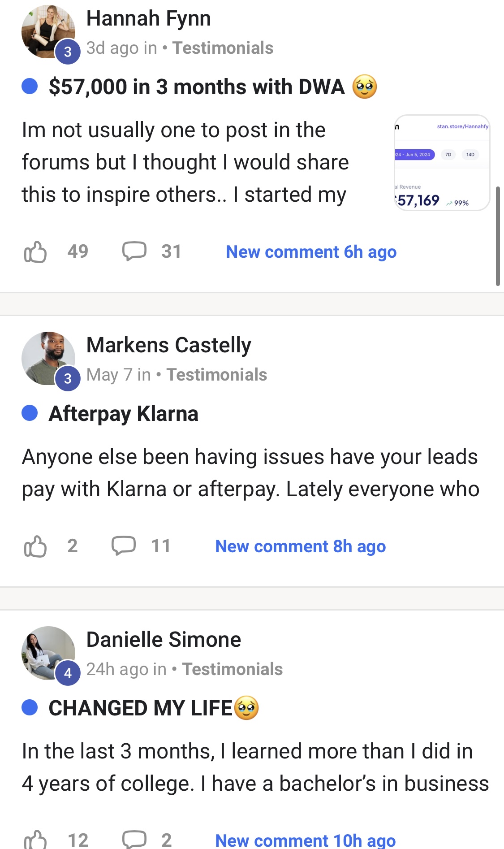Open Danielle Simone's profile picture
This screenshot has height=849, width=504.
48,653
